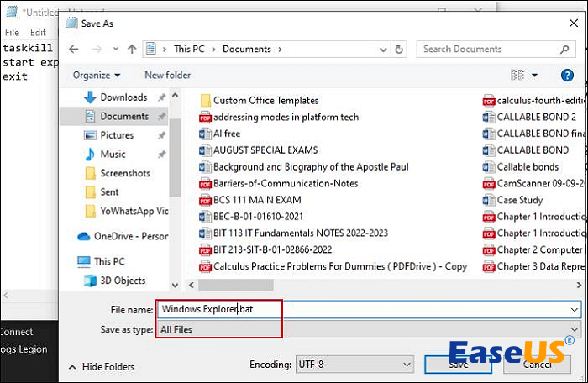Select the Downloads folder in sidebar
The width and height of the screenshot is (588, 383).
point(123,97)
